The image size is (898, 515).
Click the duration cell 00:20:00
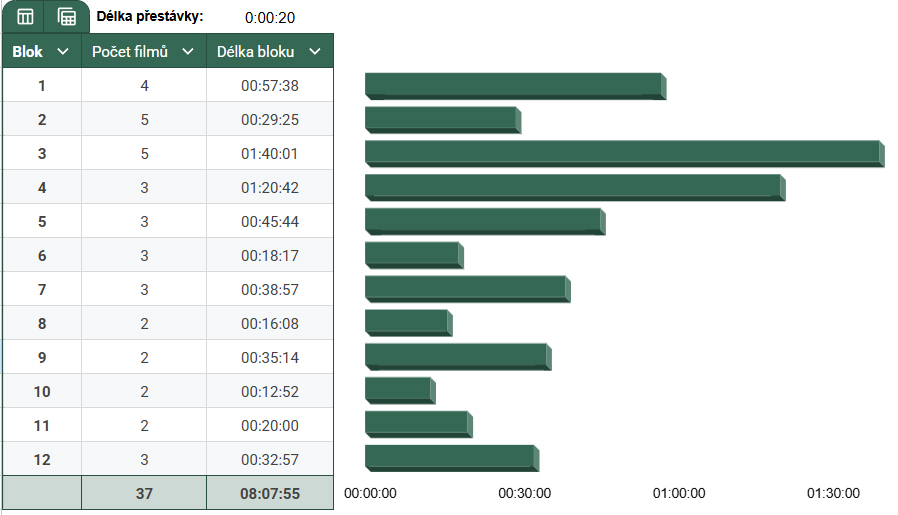(270, 426)
